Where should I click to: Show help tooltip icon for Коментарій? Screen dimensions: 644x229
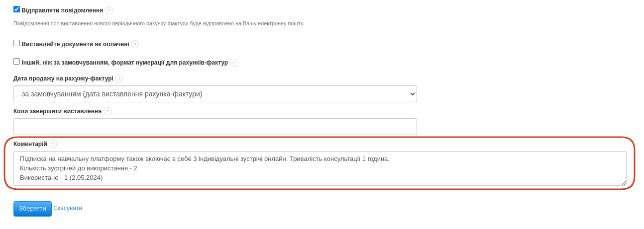[53, 144]
